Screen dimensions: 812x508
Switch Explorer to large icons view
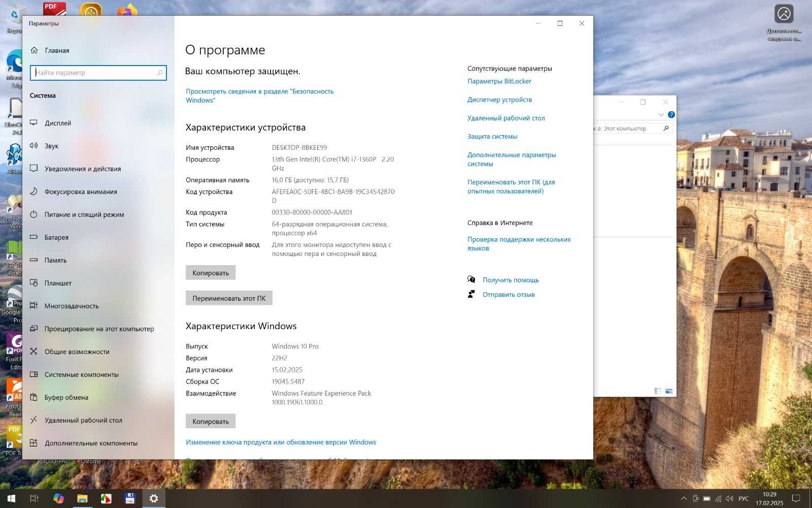tap(669, 391)
